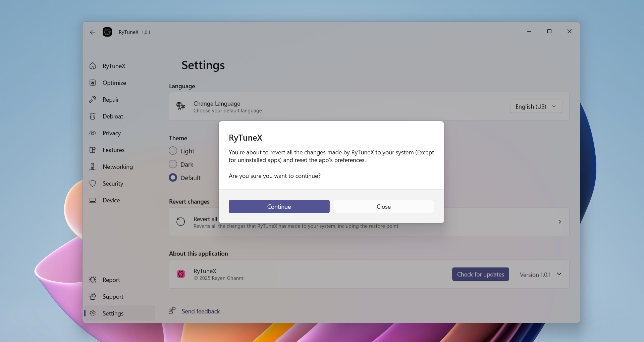
Task: Select the Dark theme radio button
Action: pos(173,164)
